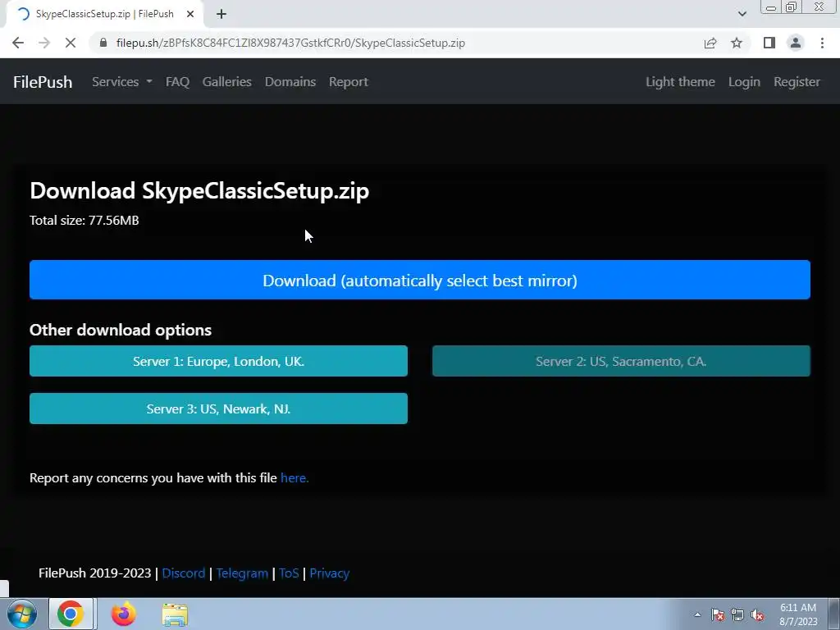Bookmark this page with the star icon
Image resolution: width=840 pixels, height=630 pixels.
click(737, 43)
